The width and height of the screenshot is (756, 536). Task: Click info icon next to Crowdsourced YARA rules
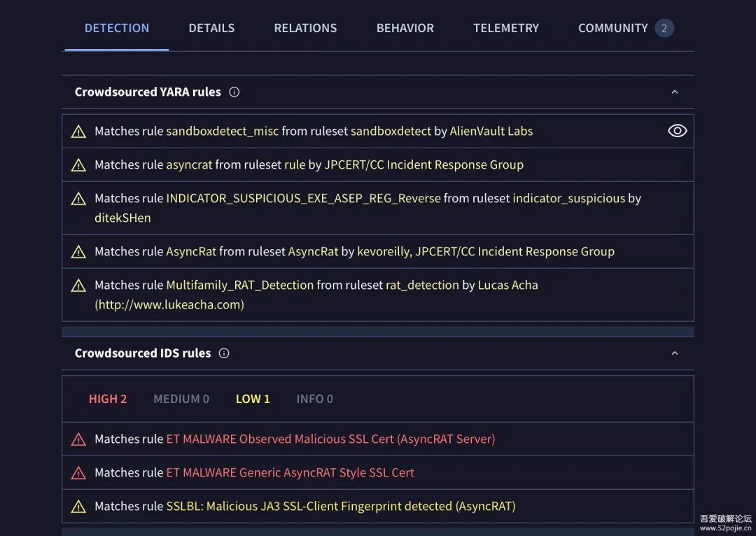[234, 92]
